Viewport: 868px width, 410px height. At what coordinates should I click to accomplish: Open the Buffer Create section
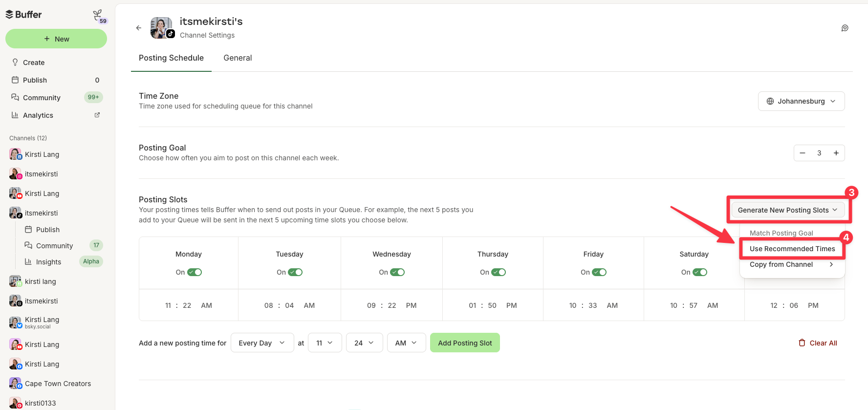coord(33,62)
